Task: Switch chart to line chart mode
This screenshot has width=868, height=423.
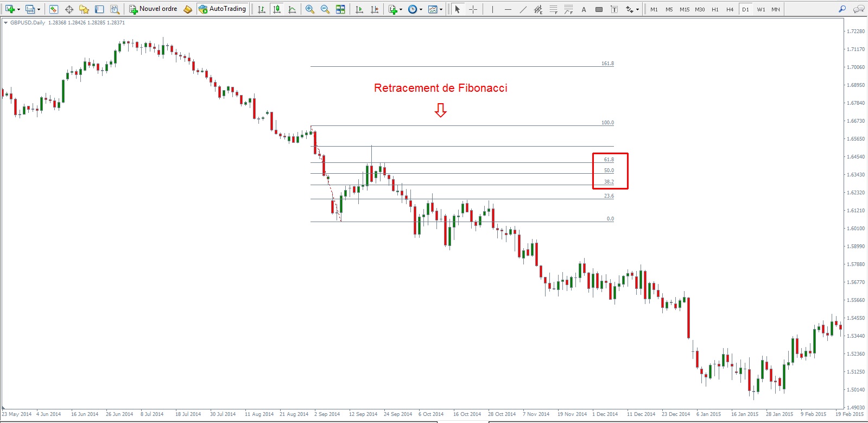Action: click(292, 9)
